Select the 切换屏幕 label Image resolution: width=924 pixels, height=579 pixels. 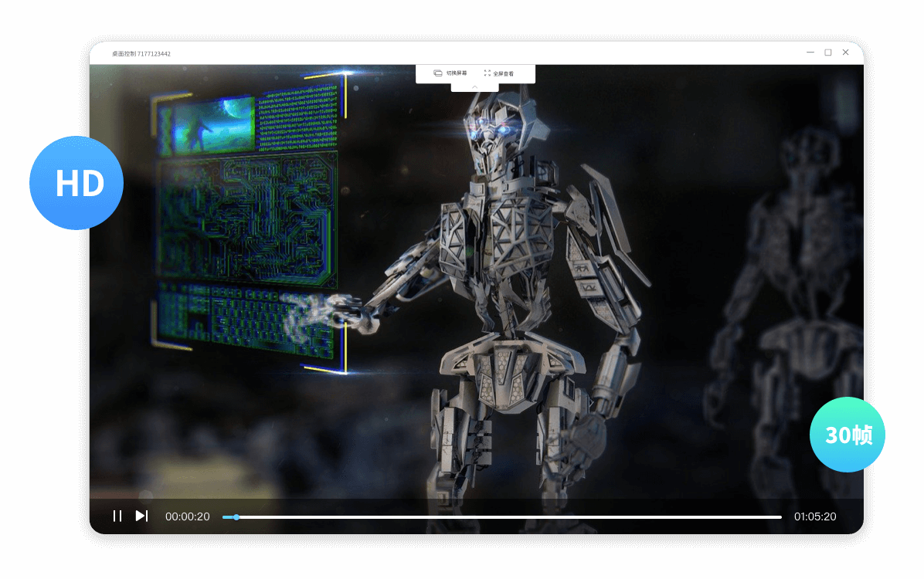coord(457,73)
